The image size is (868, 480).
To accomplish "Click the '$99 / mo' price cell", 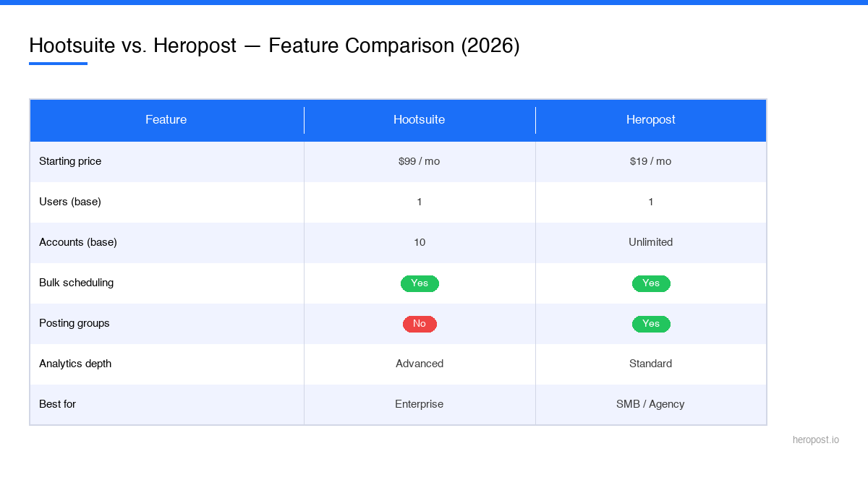I will 420,161.
